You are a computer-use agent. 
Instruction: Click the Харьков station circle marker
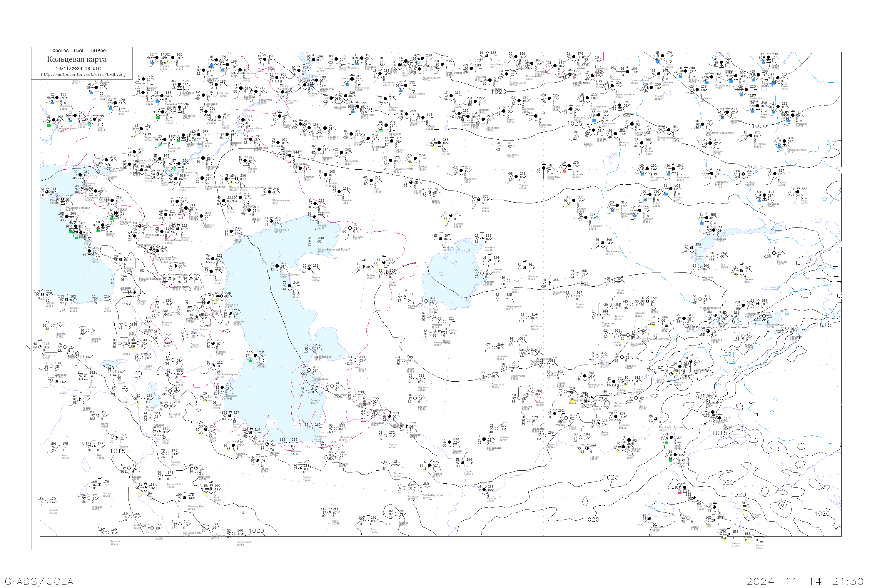[x=75, y=116]
